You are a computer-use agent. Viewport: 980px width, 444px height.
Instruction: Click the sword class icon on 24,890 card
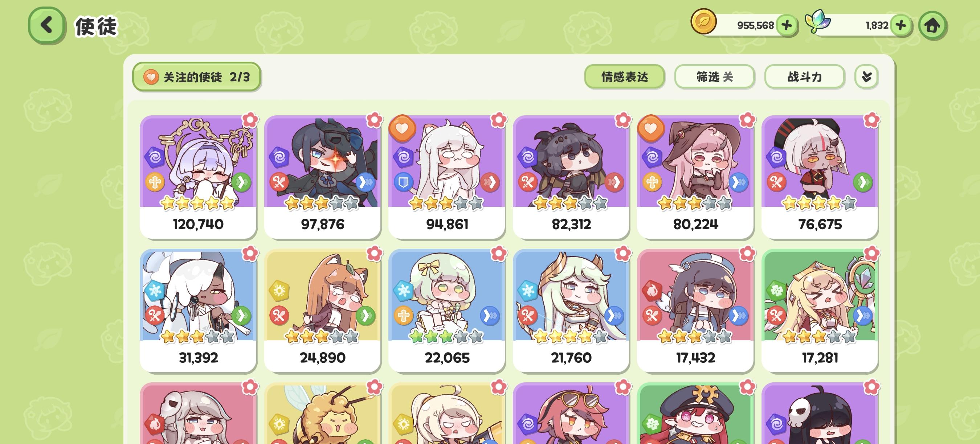pyautogui.click(x=279, y=316)
